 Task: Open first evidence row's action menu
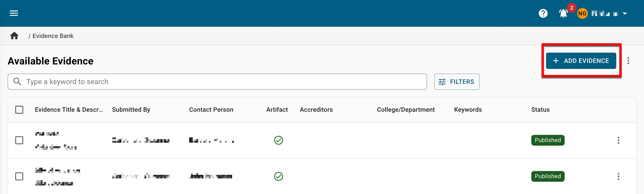coord(618,140)
